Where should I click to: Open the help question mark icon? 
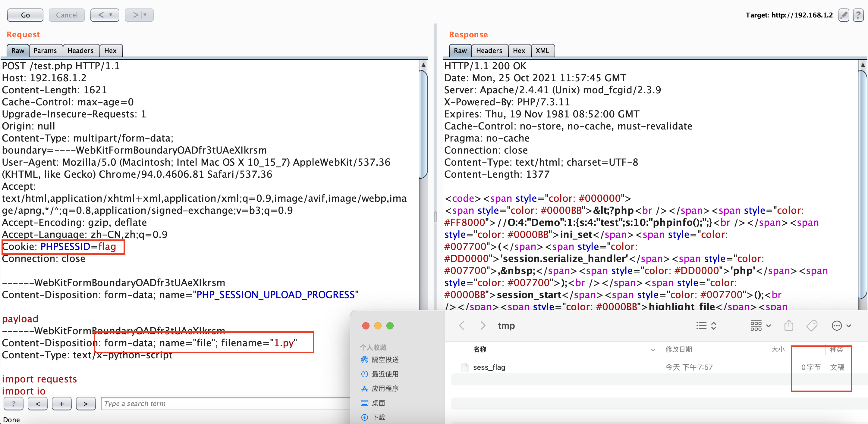click(x=858, y=15)
